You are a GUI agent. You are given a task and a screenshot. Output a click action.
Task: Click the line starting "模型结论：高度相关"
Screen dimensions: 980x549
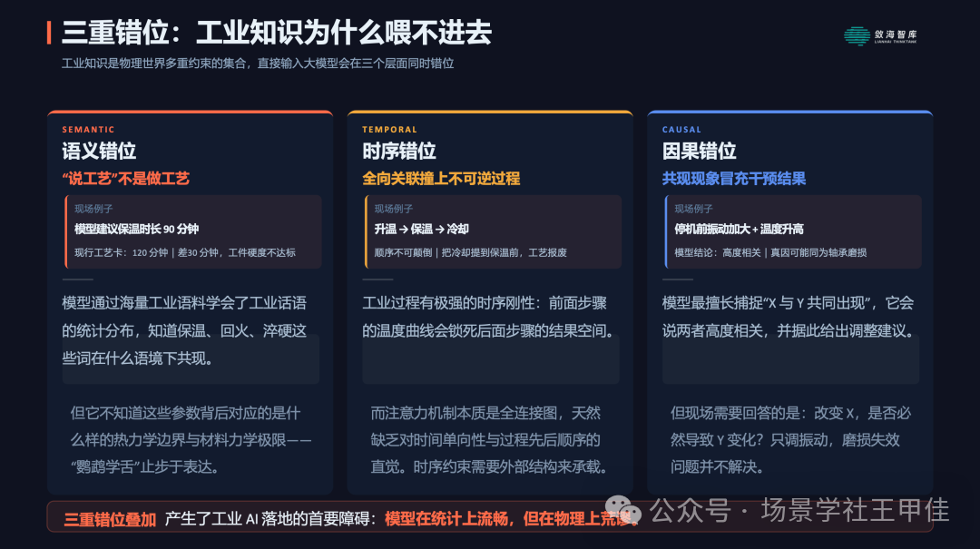[x=770, y=252]
